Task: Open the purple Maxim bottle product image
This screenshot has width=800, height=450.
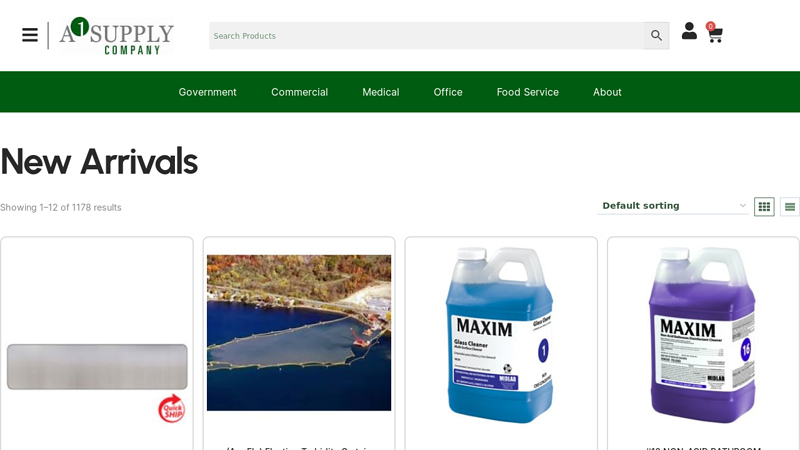Action: tap(702, 335)
